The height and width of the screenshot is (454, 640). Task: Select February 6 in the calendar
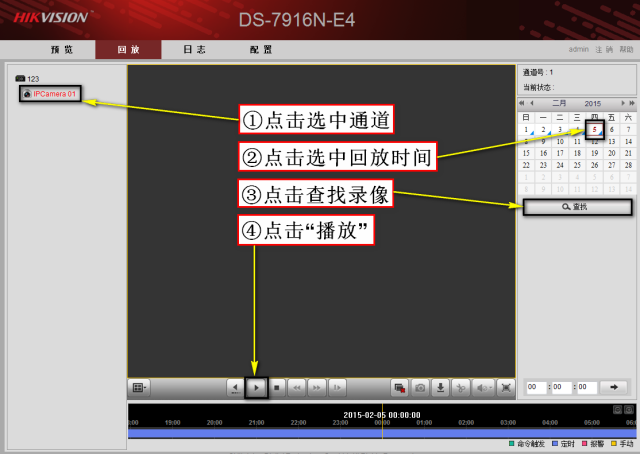611,130
